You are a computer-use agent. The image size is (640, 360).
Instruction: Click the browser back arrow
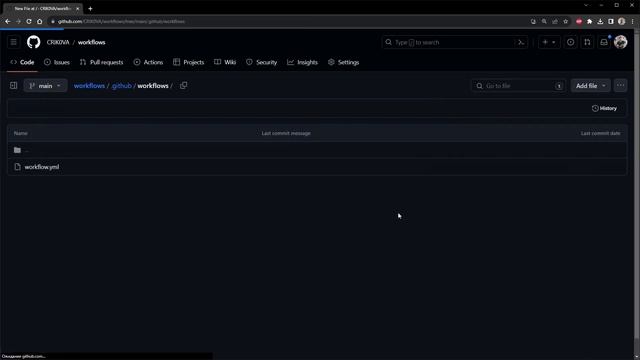(x=7, y=21)
